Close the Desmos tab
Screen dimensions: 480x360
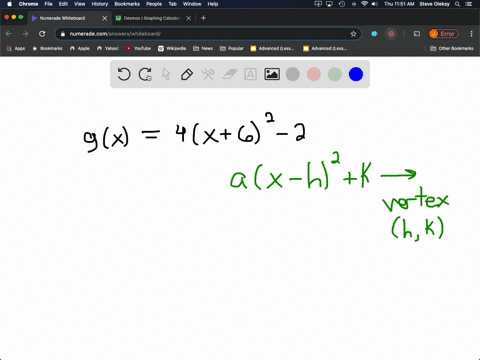pos(189,18)
